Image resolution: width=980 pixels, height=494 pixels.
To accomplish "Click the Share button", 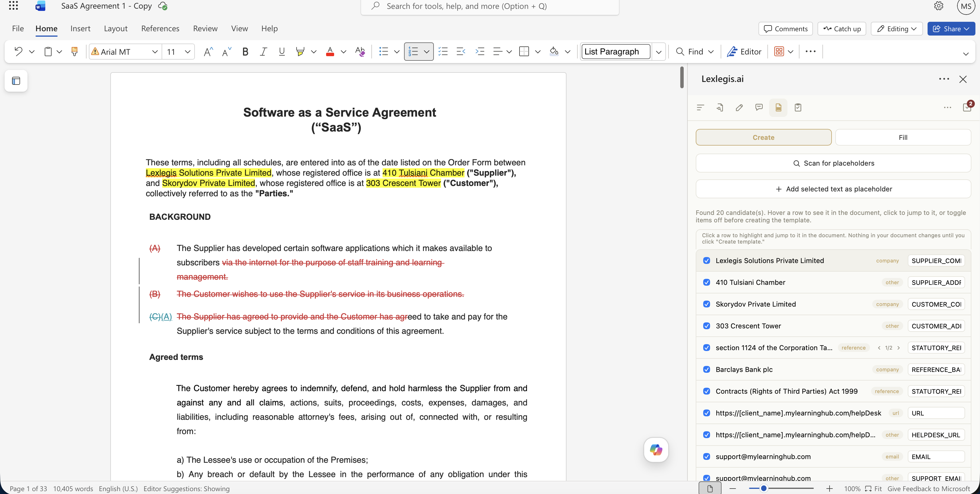I will pyautogui.click(x=951, y=29).
